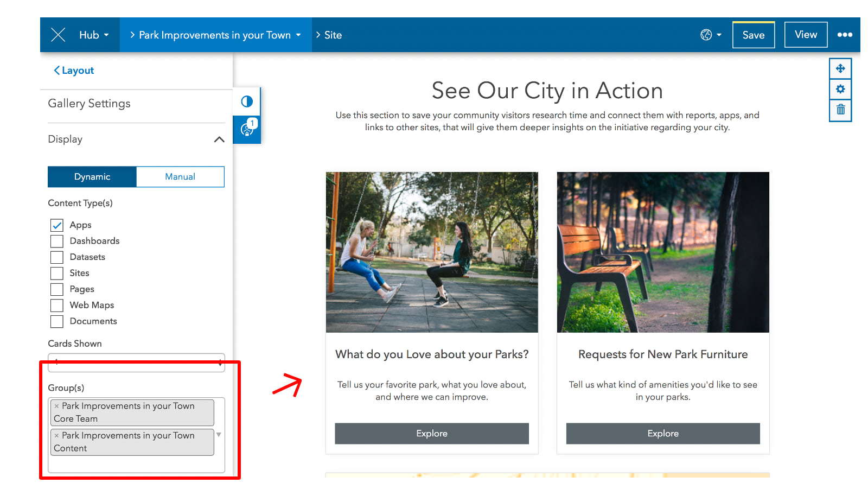Check the Dashboards content type

pos(57,241)
